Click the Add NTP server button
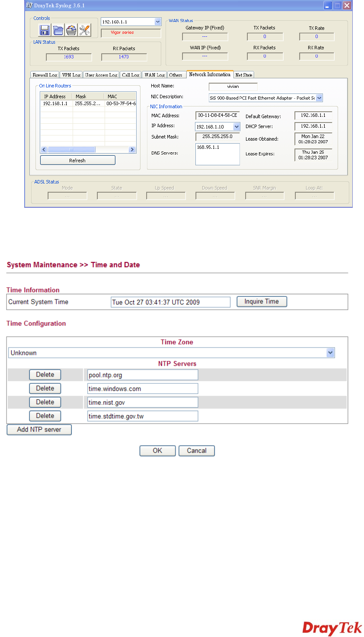The height and width of the screenshot is (637, 364). tap(39, 430)
